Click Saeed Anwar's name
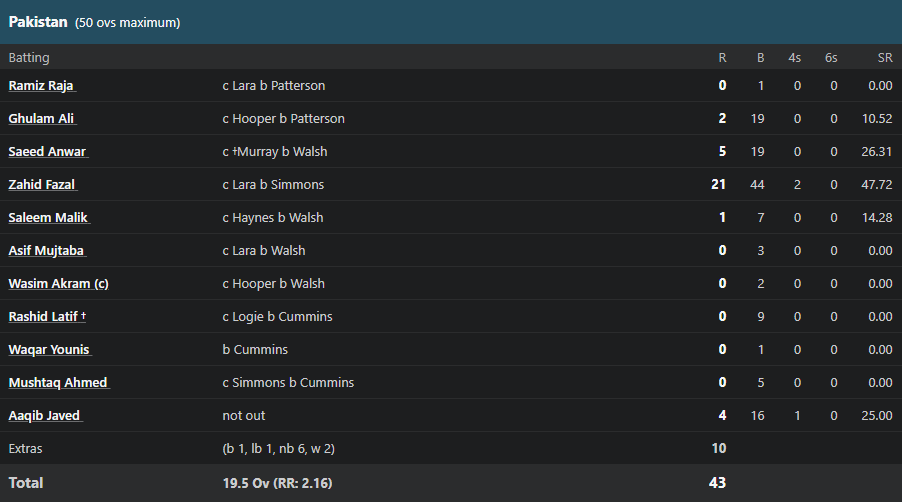The width and height of the screenshot is (902, 502). [x=48, y=152]
